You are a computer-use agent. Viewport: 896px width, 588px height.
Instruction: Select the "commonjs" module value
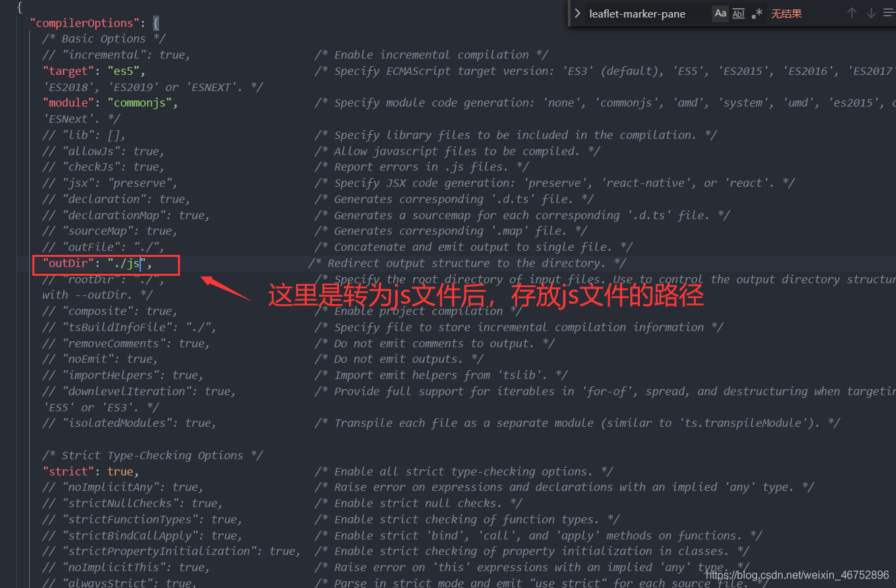click(140, 102)
